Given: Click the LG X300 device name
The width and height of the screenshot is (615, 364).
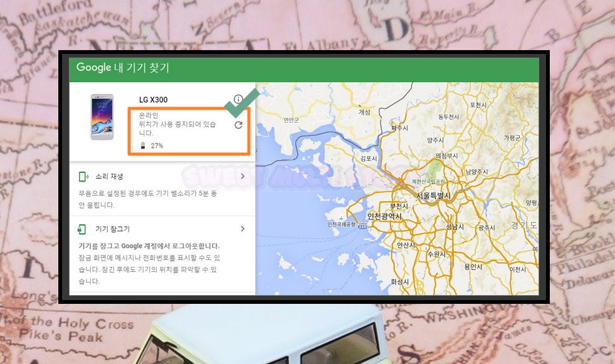Looking at the screenshot, I should pyautogui.click(x=154, y=100).
